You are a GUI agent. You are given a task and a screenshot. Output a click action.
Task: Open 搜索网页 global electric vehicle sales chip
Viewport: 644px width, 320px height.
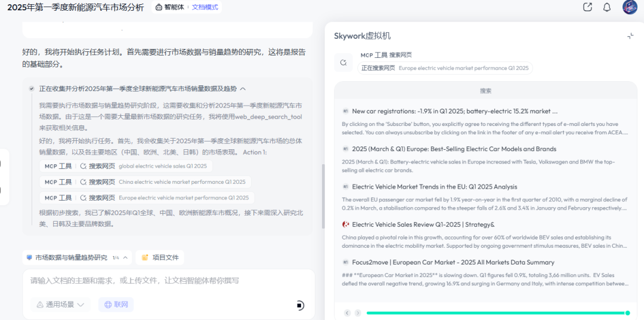126,166
